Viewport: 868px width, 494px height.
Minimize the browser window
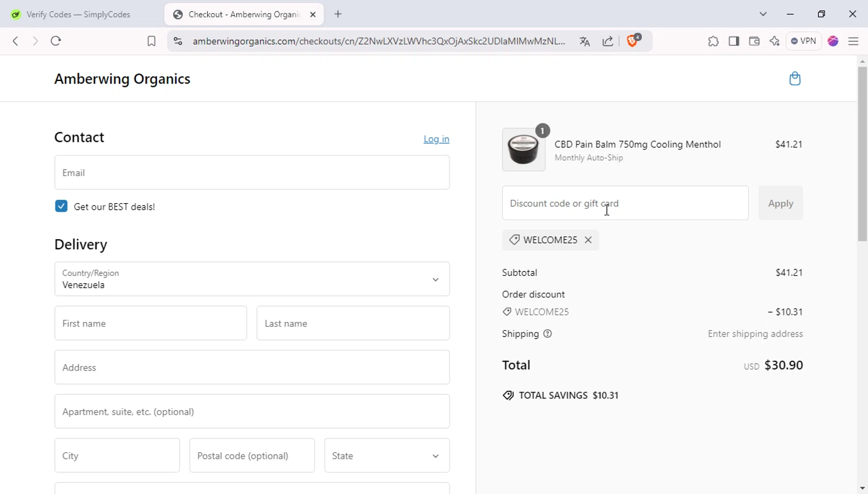(790, 14)
